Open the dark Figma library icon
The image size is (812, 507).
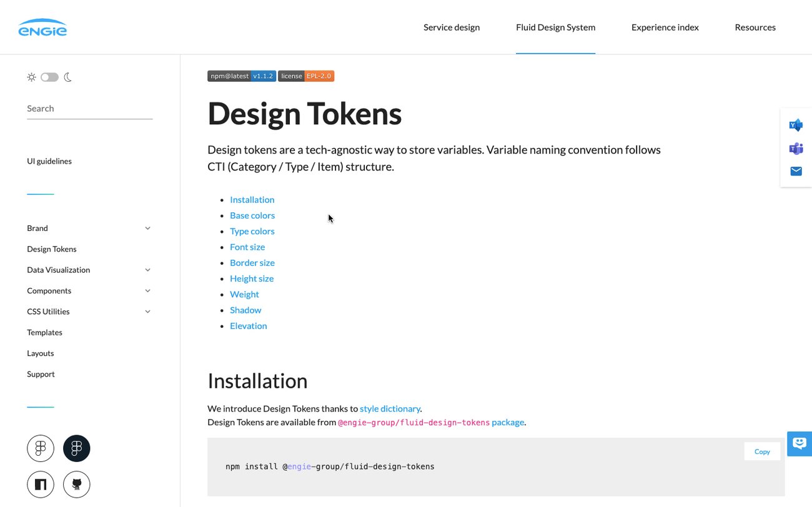[76, 448]
